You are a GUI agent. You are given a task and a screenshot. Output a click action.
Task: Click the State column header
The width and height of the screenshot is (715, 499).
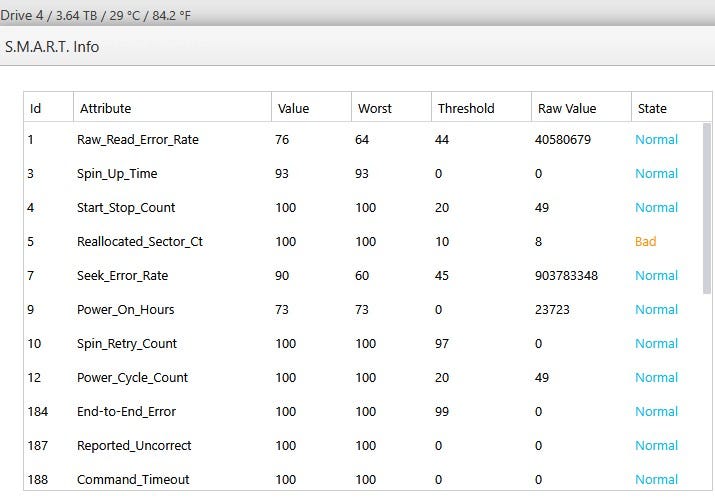coord(651,108)
